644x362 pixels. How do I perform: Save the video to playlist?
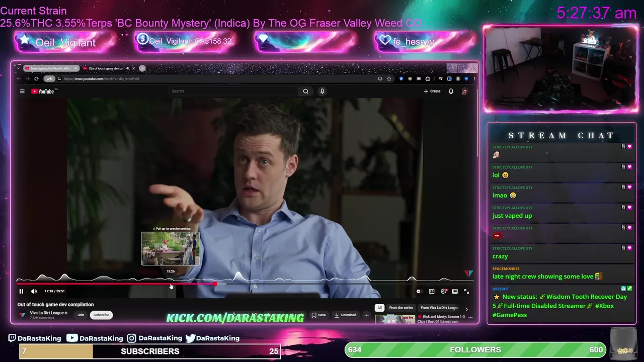pos(318,315)
